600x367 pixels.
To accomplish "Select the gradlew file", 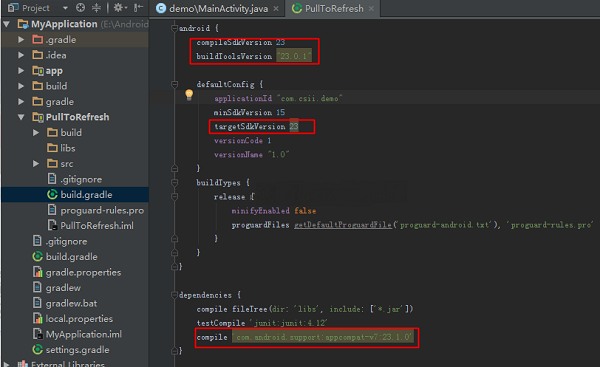I will click(63, 288).
